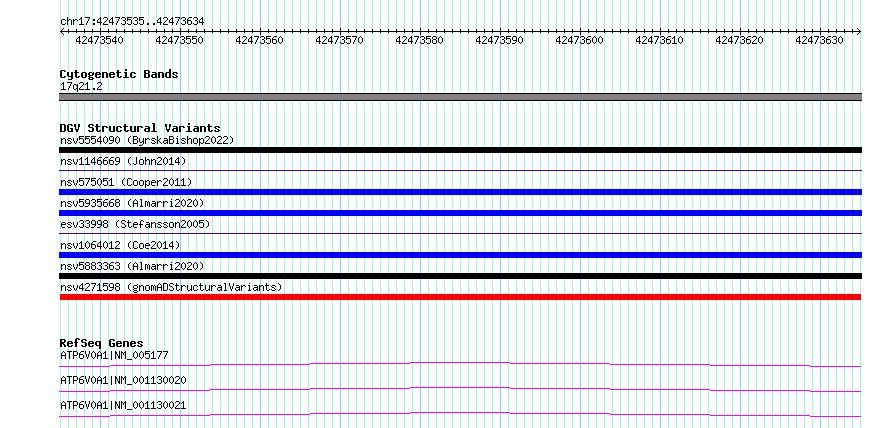Open variant esv33998 (Stefansson2005) label
Screen dimensions: 890x428
pos(135,224)
